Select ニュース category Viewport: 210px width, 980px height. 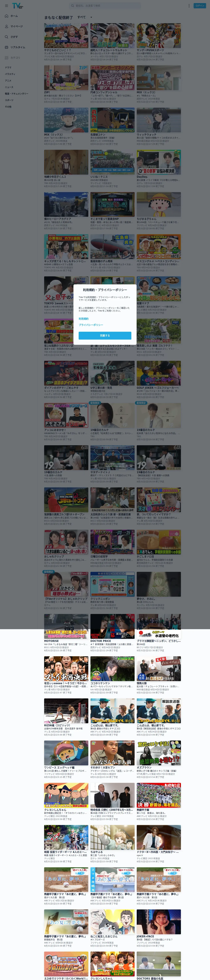coord(9,87)
